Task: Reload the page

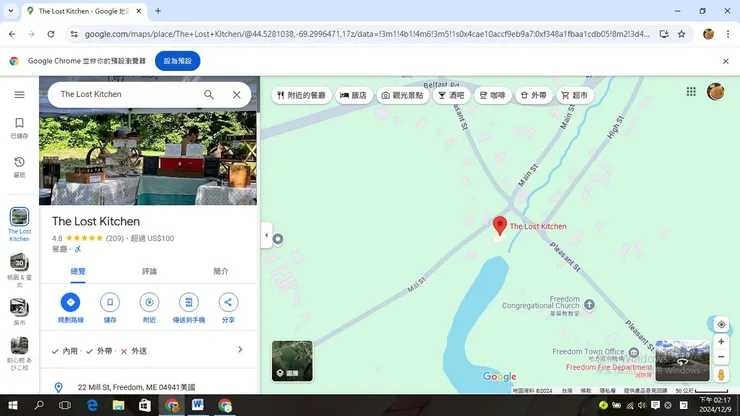Action: (x=51, y=34)
